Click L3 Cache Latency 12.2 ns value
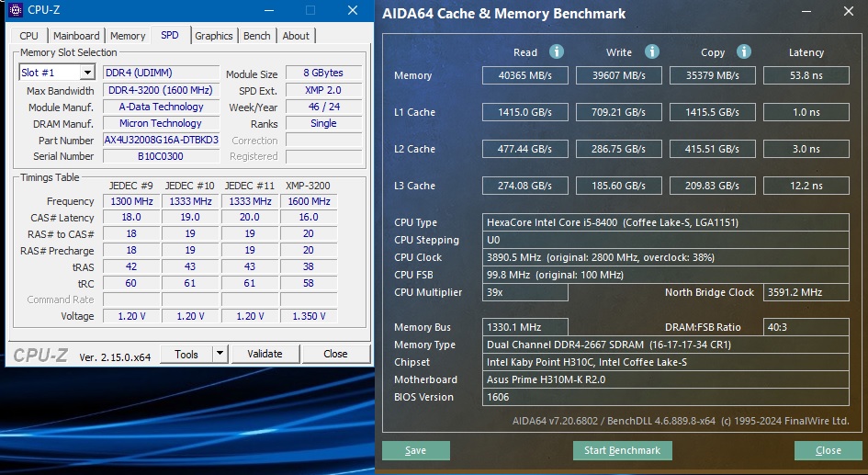Viewport: 868px width, 475px height. coord(806,186)
